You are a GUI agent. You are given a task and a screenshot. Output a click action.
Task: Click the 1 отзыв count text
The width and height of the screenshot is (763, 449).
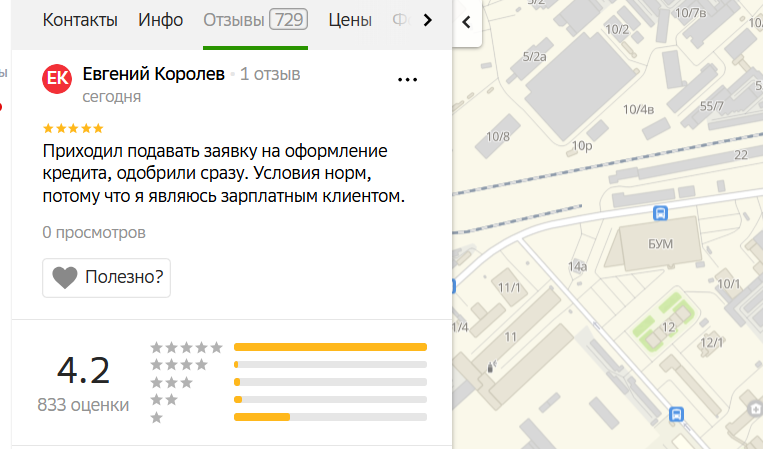click(270, 74)
